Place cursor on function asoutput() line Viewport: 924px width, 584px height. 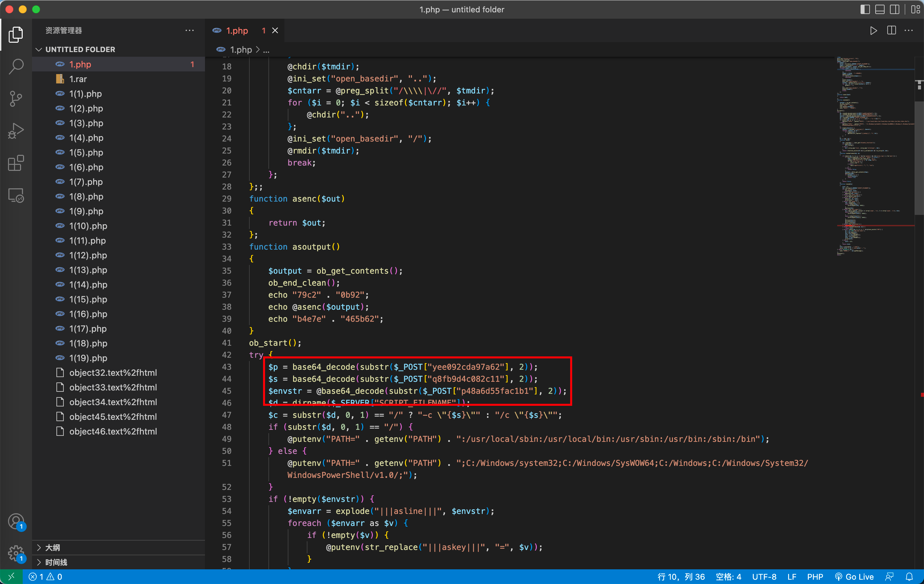click(x=294, y=247)
